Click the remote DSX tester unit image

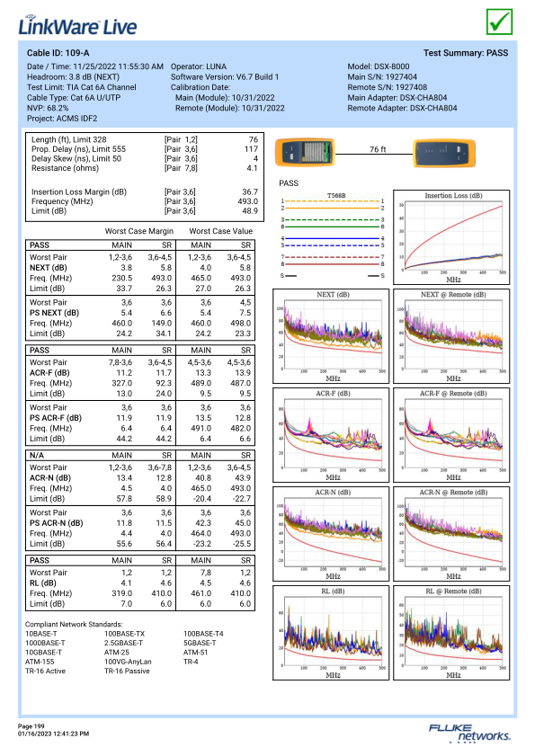(444, 153)
